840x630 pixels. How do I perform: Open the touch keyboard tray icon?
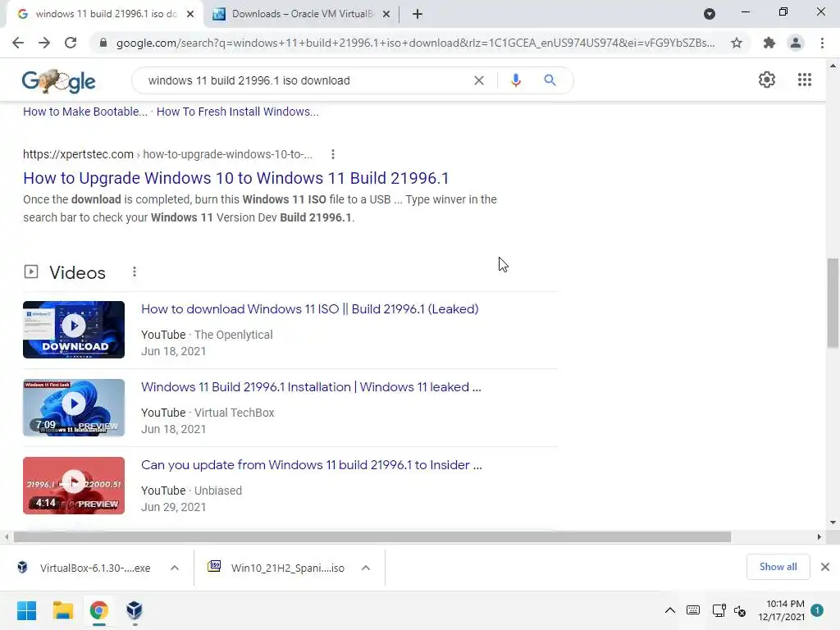click(692, 610)
